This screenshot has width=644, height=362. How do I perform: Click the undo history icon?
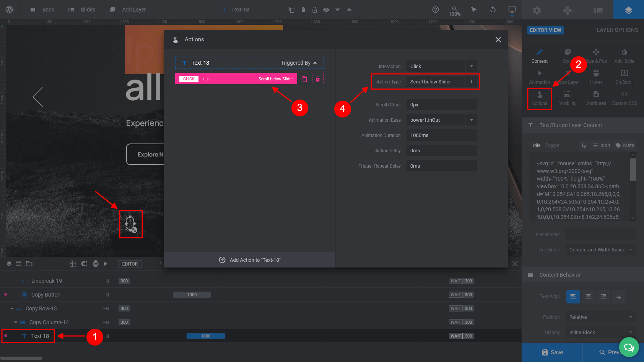[x=493, y=10]
